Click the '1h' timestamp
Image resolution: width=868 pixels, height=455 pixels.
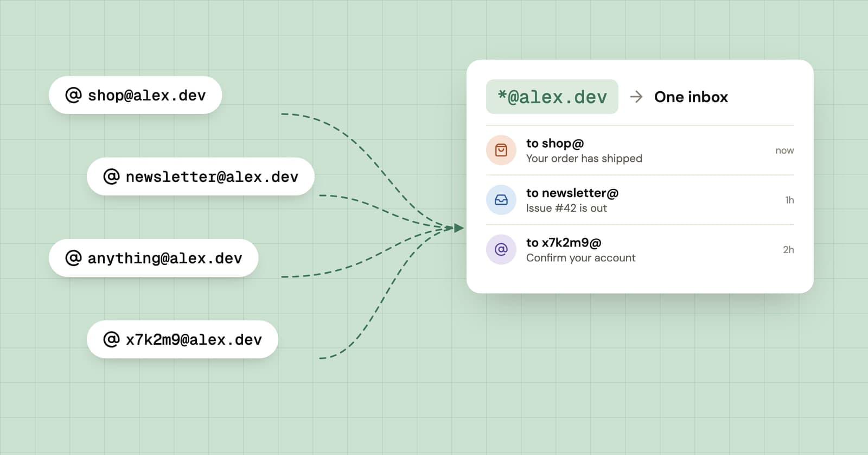click(x=789, y=200)
